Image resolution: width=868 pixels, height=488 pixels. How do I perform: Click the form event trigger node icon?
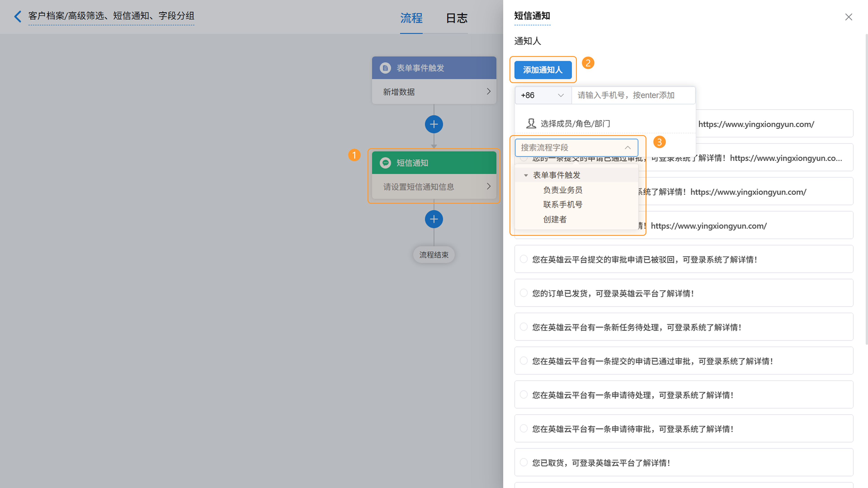pos(385,68)
